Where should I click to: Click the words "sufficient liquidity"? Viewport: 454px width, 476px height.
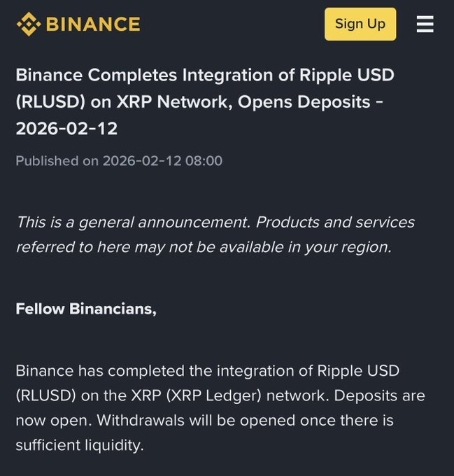click(78, 444)
